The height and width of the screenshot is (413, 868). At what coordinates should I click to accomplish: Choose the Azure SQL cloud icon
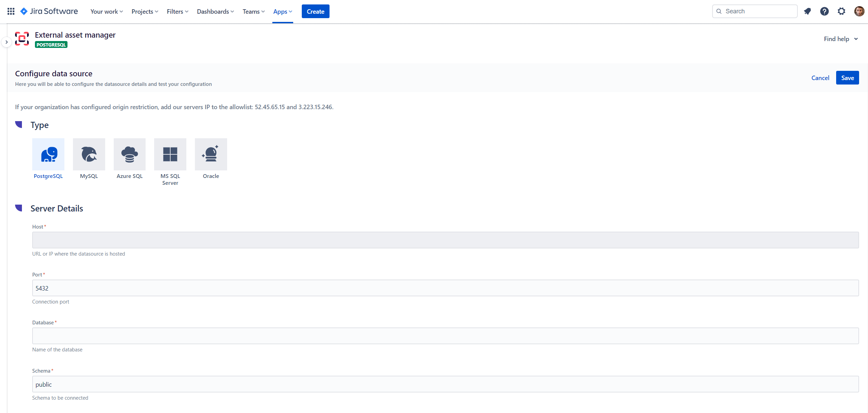point(129,154)
